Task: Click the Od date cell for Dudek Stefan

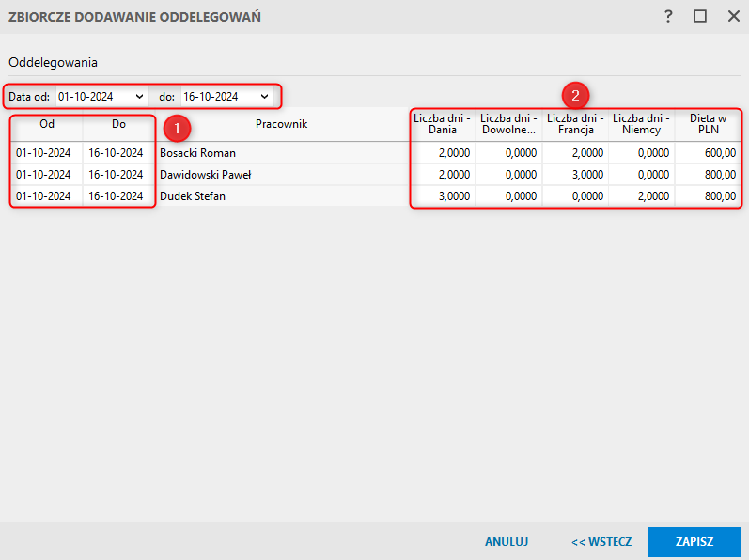Action: point(47,196)
